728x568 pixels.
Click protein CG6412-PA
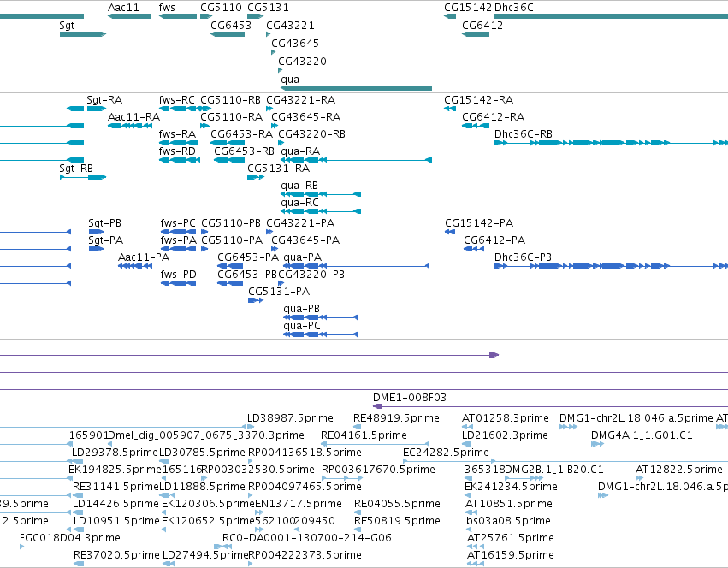click(474, 249)
